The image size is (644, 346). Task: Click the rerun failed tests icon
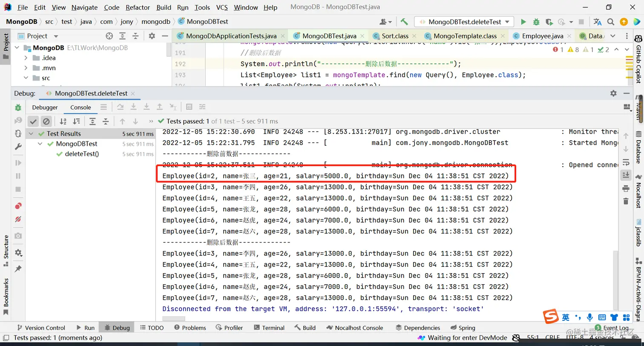click(x=18, y=121)
